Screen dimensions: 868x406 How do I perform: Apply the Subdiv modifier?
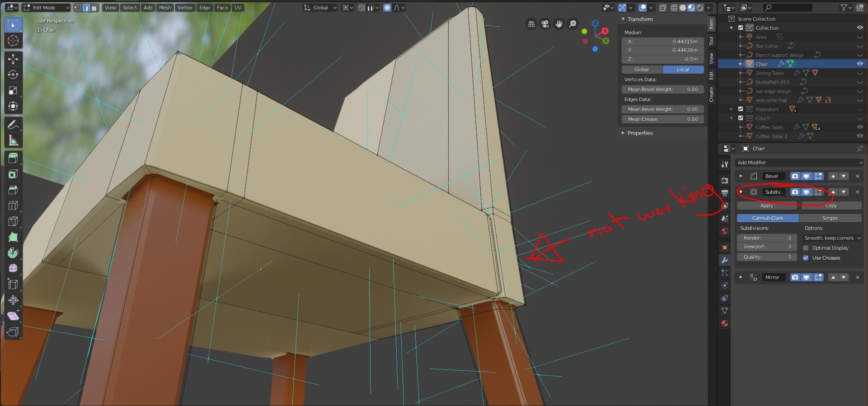point(767,205)
